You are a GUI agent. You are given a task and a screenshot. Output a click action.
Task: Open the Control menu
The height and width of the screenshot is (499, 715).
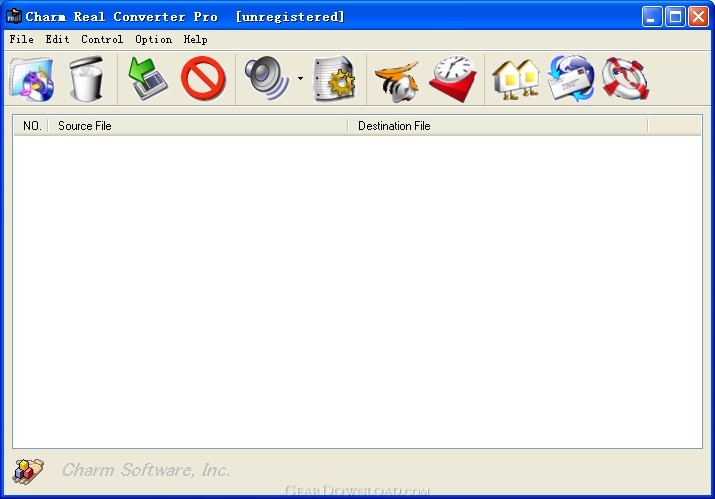pyautogui.click(x=102, y=39)
